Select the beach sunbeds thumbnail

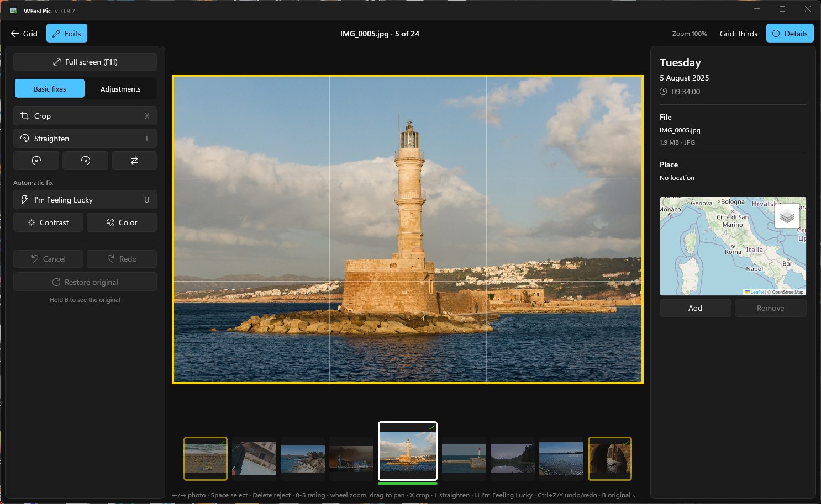click(206, 459)
